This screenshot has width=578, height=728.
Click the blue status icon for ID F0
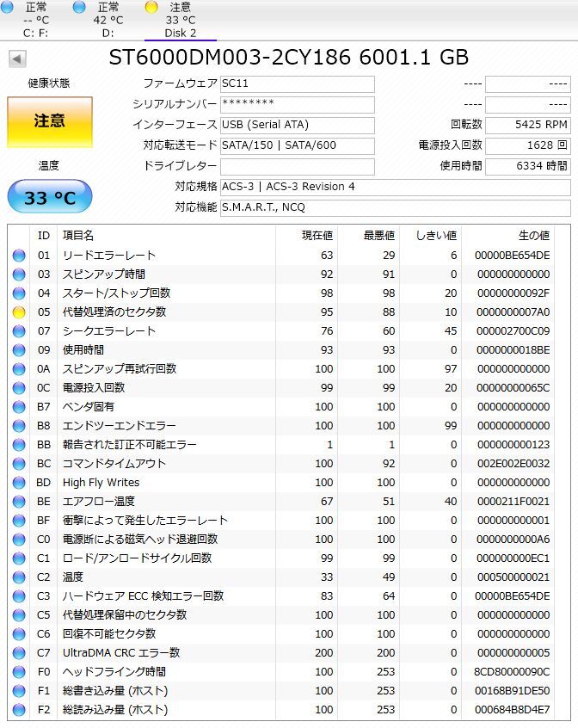(19, 672)
